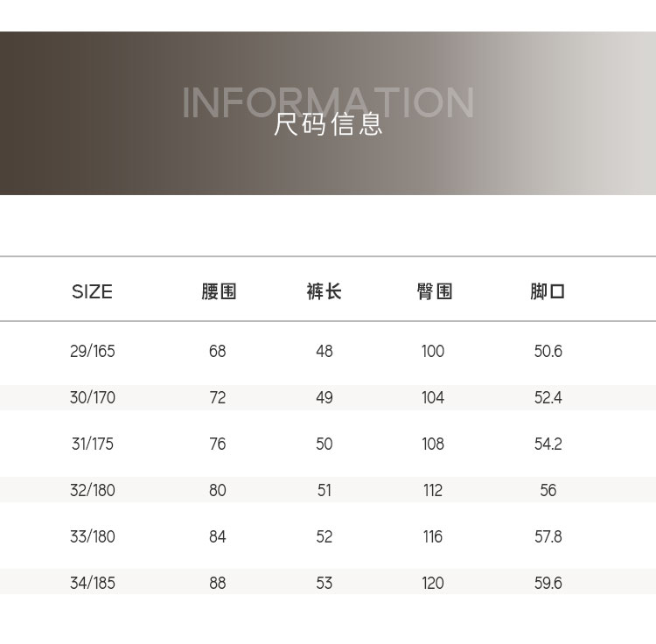Select the 31/175 size row label

(92, 444)
